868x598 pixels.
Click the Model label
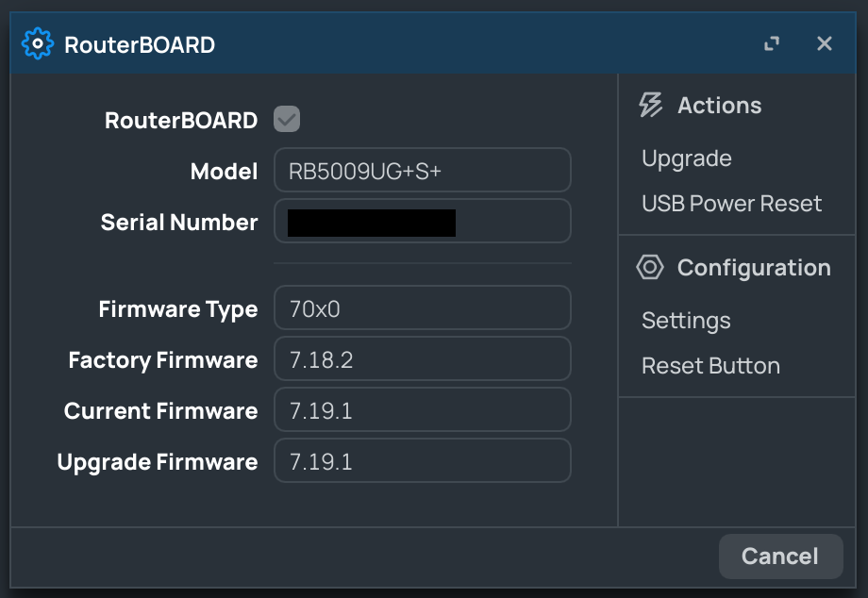(225, 172)
